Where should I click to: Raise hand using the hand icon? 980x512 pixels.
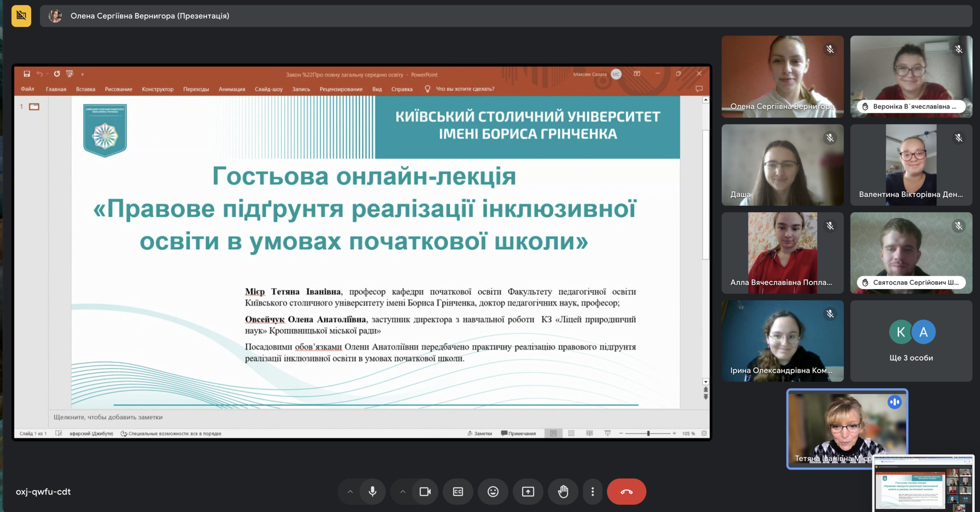tap(563, 491)
